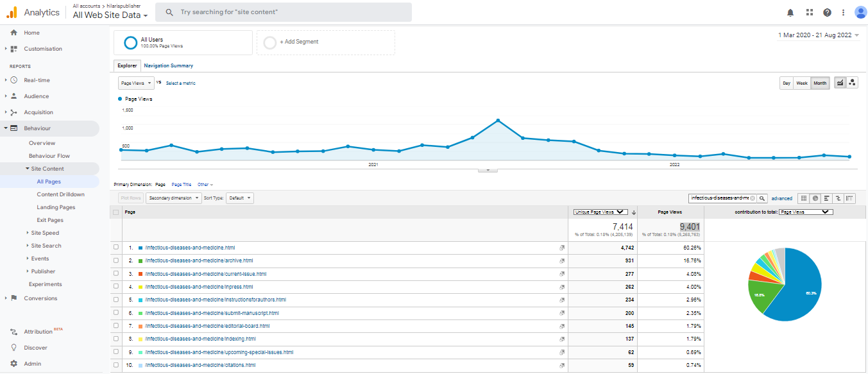
Task: Tick checkbox for archive.html row
Action: (116, 260)
